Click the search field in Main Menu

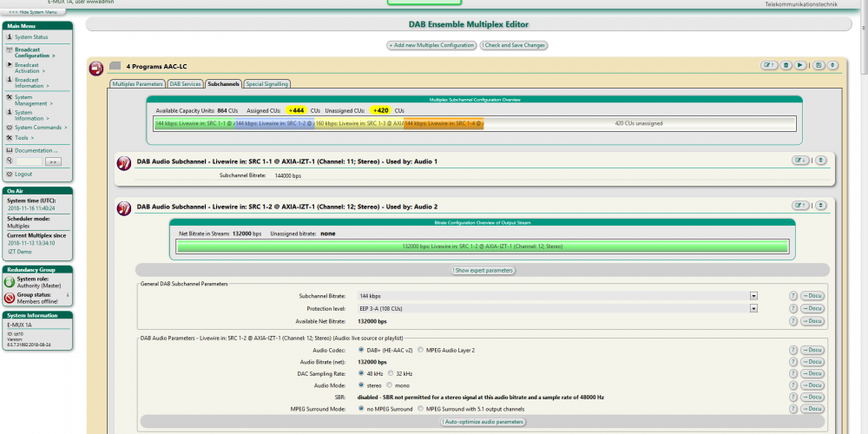point(28,161)
